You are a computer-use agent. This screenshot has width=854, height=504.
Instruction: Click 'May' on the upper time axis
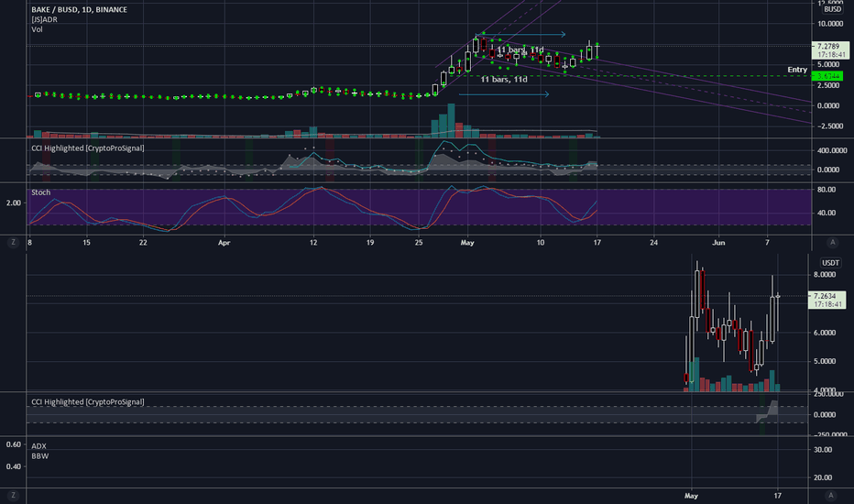(467, 243)
